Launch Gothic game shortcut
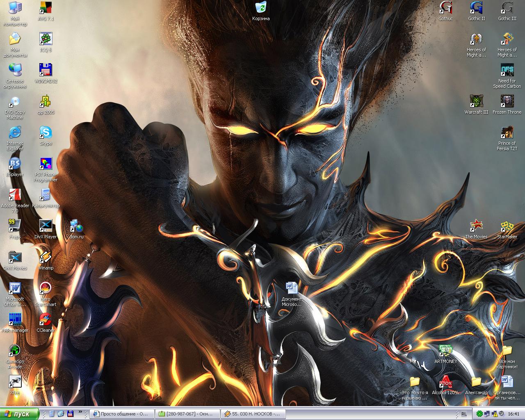 445,11
